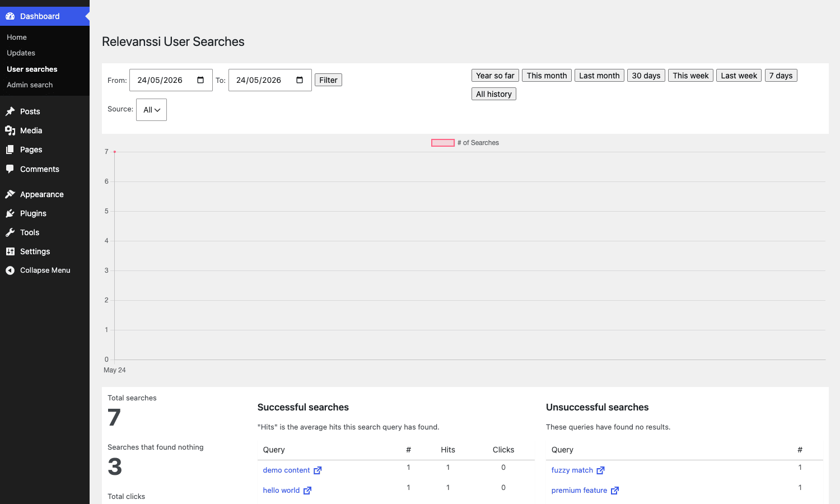This screenshot has width=840, height=504.
Task: Open the Settings menu
Action: pyautogui.click(x=45, y=251)
